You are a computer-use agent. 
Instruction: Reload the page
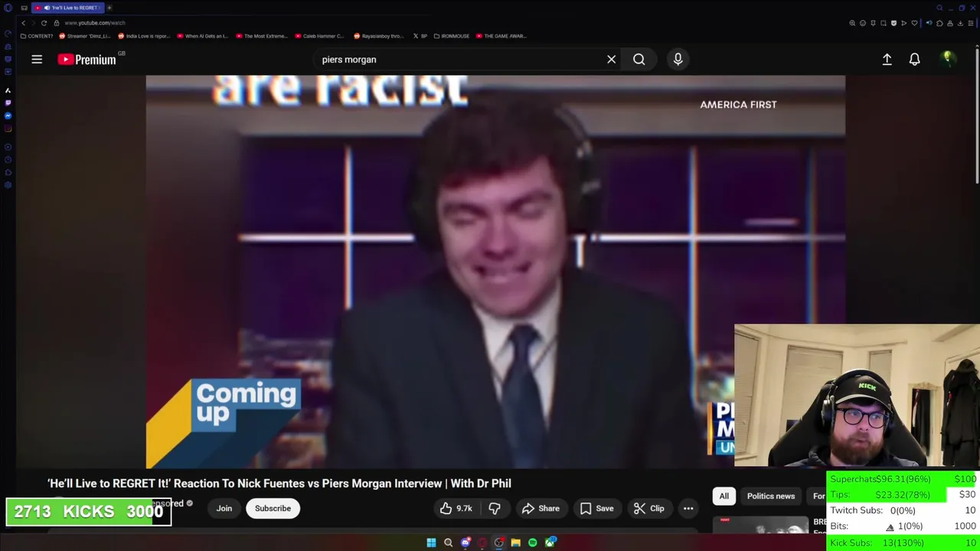tap(44, 23)
